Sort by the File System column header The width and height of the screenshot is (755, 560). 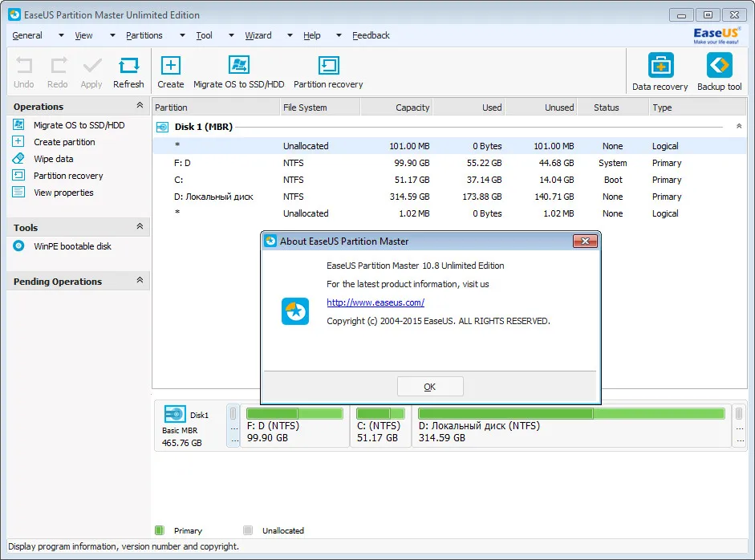(x=319, y=108)
